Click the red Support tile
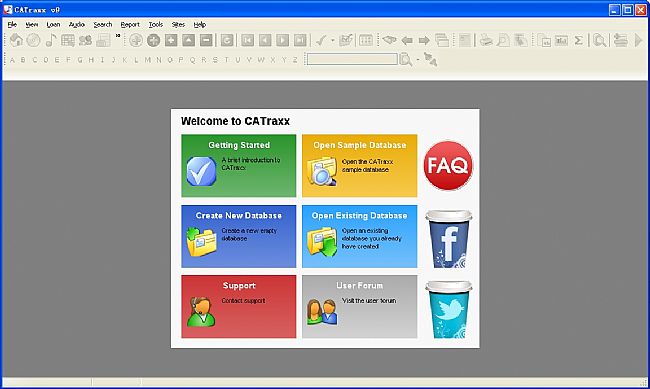Image resolution: width=650 pixels, height=389 pixels. pyautogui.click(x=239, y=306)
